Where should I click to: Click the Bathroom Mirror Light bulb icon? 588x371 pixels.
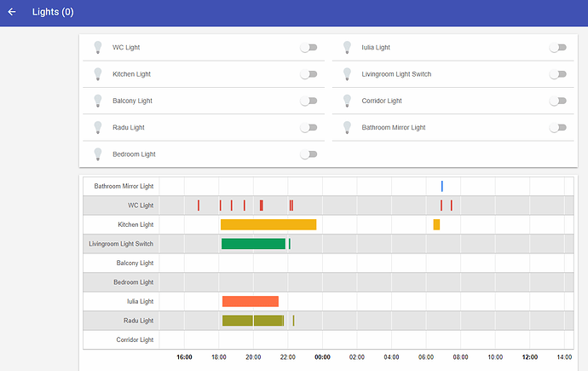[347, 128]
